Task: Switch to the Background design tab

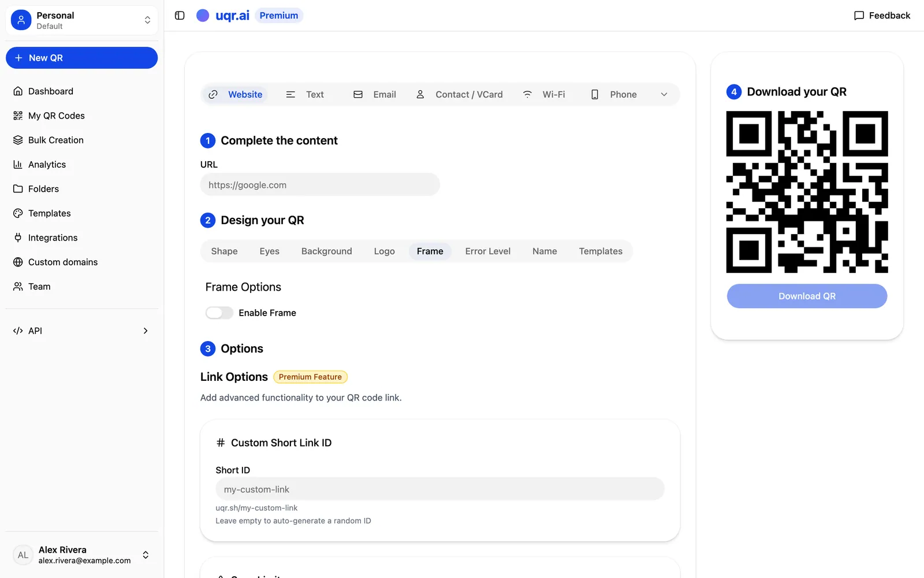Action: pyautogui.click(x=327, y=251)
